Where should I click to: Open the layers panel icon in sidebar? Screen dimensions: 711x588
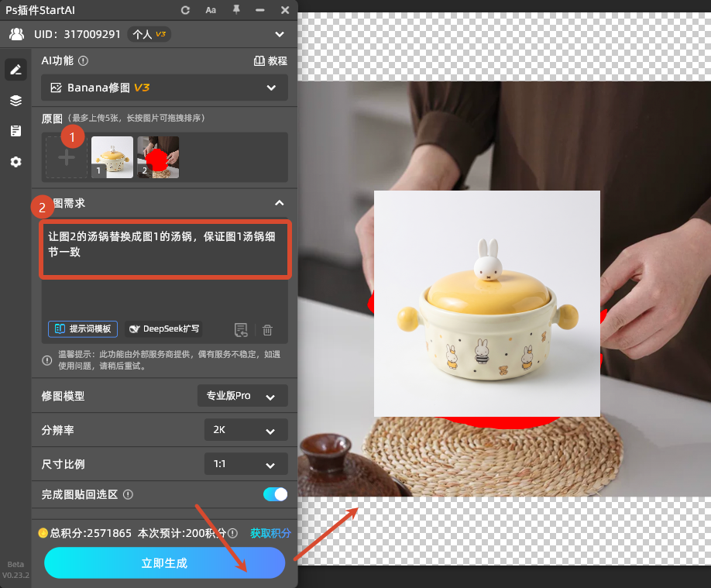[16, 100]
